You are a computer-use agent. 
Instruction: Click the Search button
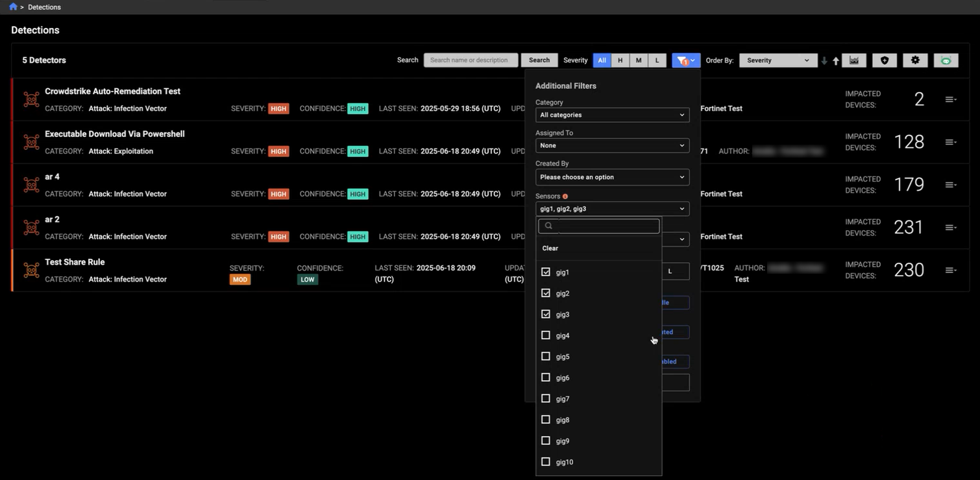(539, 60)
